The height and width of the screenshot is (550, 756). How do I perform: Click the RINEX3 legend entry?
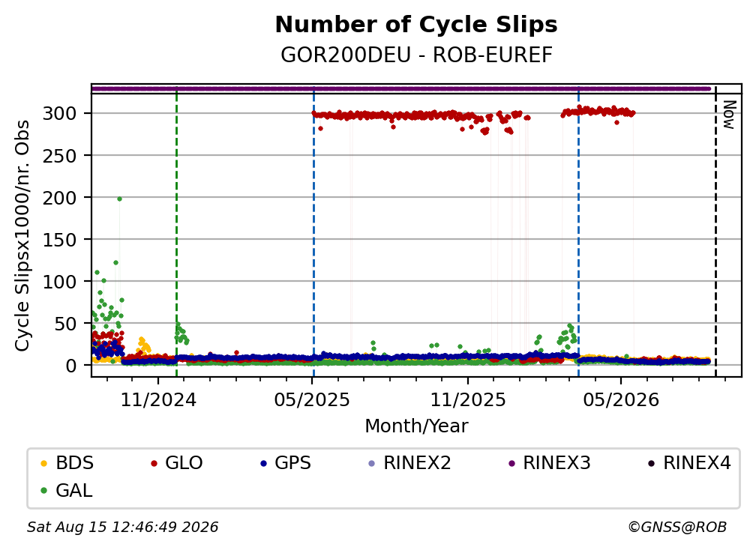click(x=549, y=463)
